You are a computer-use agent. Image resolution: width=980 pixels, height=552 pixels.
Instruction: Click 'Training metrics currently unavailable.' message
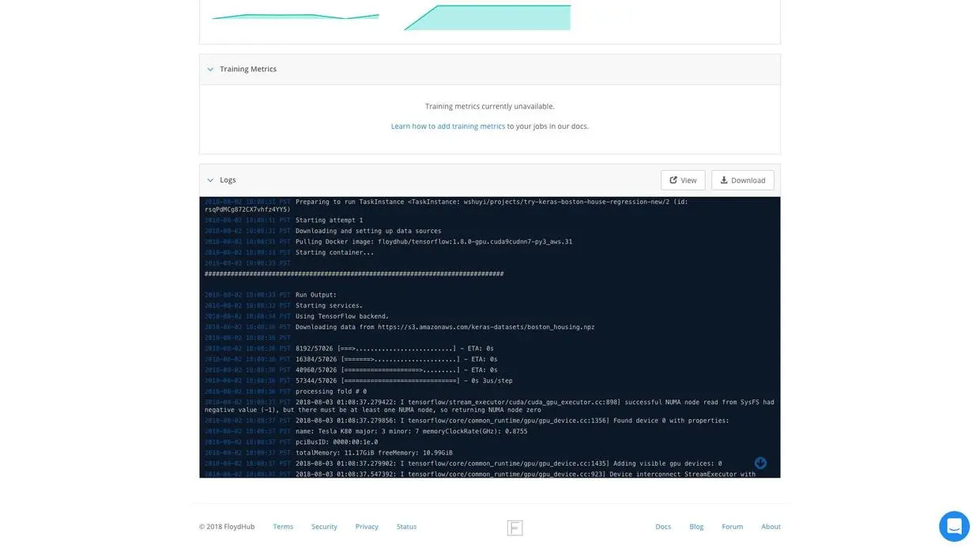click(x=490, y=106)
